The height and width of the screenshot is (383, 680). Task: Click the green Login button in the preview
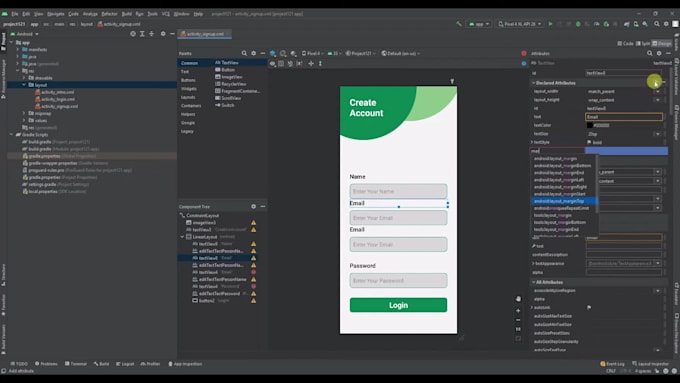pos(398,305)
